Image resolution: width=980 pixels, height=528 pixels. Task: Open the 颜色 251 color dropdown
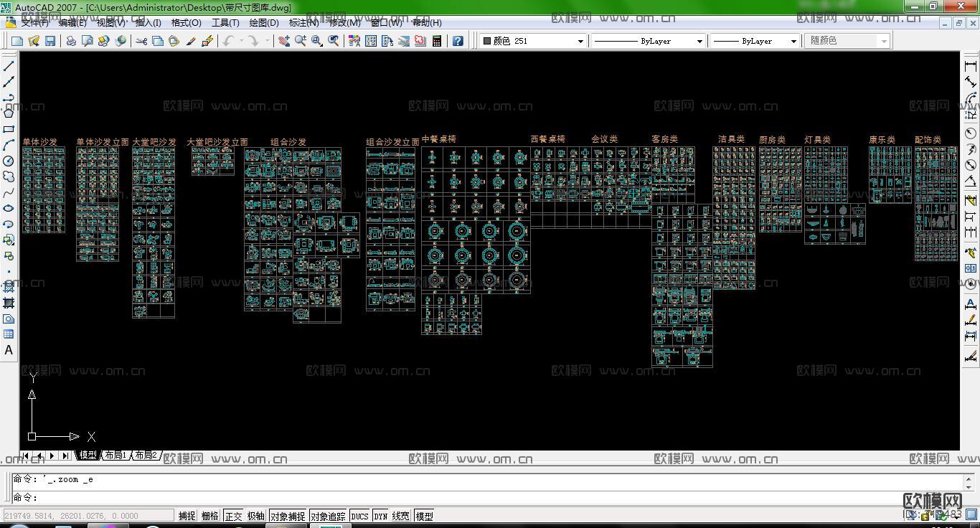click(x=580, y=41)
